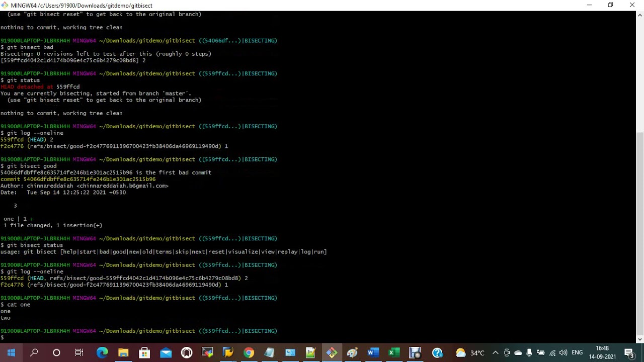This screenshot has width=644, height=362.
Task: Click the 'usage: git bisect' help line
Action: (x=164, y=251)
